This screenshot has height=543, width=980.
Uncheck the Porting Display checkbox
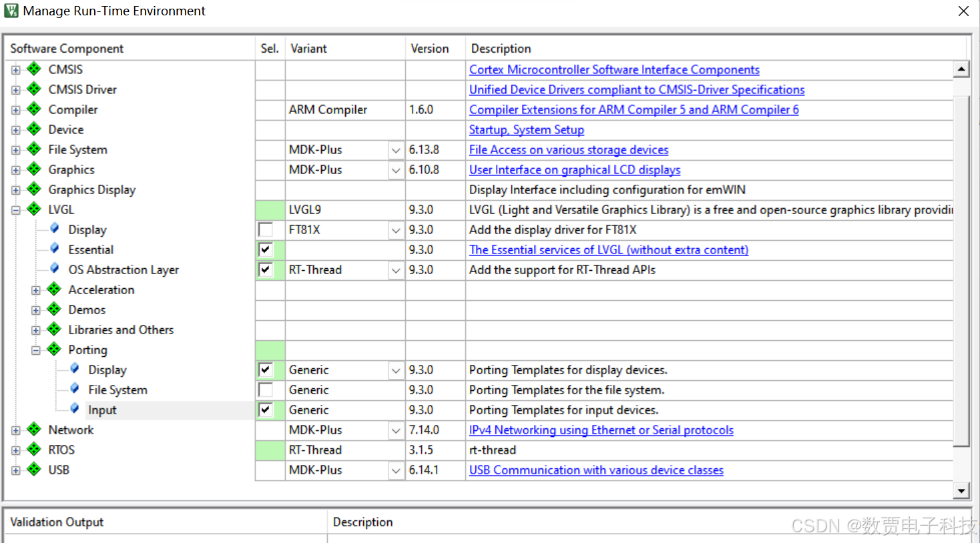(265, 370)
